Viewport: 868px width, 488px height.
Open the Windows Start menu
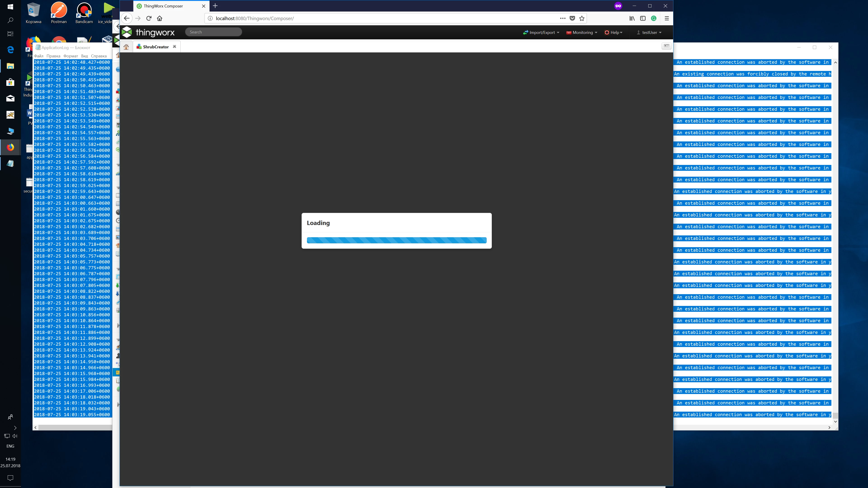click(10, 7)
